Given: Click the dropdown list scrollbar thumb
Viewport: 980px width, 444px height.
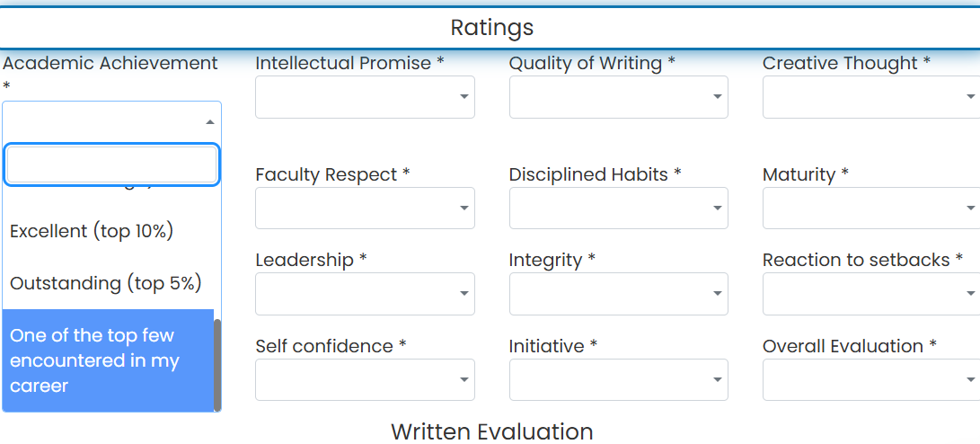Looking at the screenshot, I should click(x=217, y=365).
